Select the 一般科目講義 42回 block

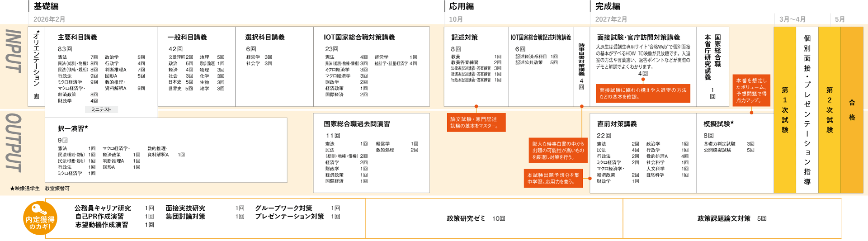(196, 68)
